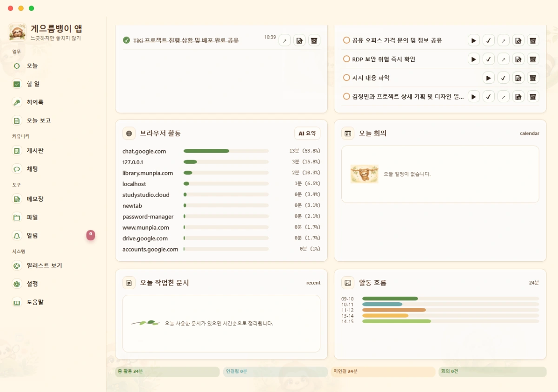The image size is (558, 392).
Task: Start play button on 김정민과 프로젝트 task
Action: click(x=473, y=97)
